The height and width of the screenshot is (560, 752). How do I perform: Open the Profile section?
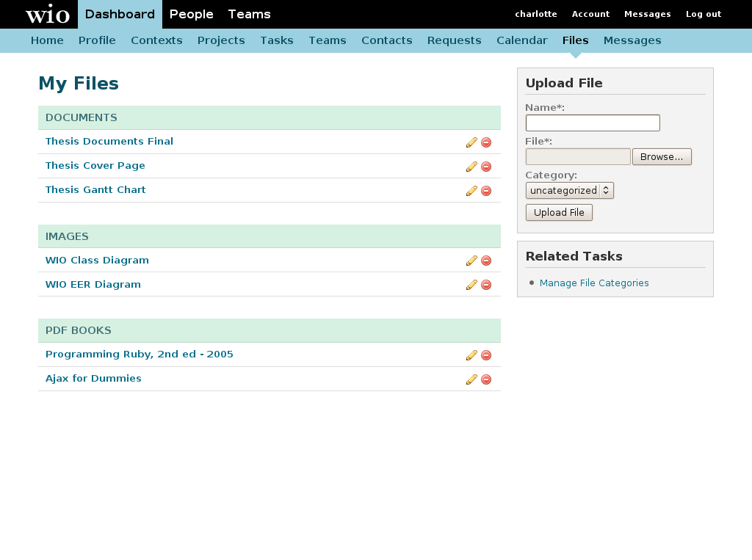pos(97,40)
